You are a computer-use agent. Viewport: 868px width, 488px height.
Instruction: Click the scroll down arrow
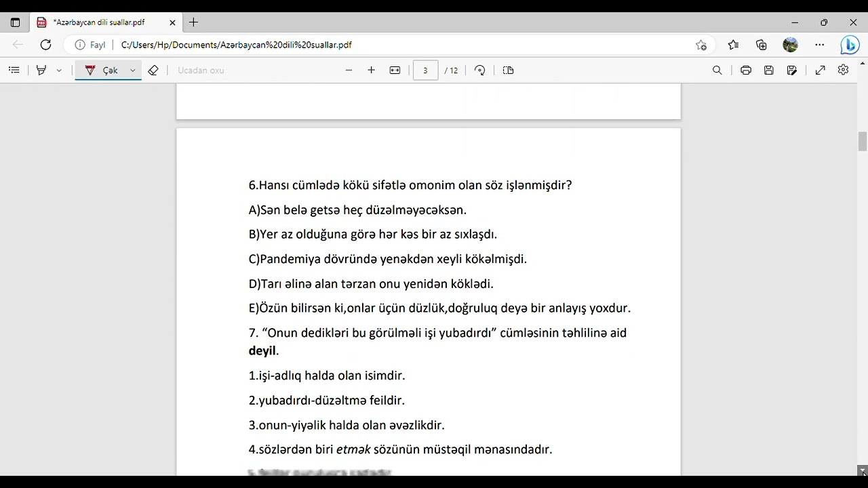(x=863, y=470)
